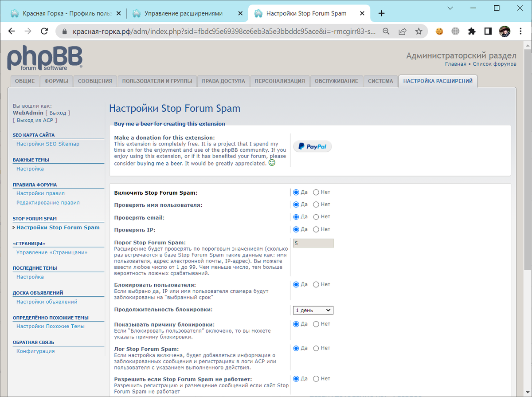Click the phpBB logo
This screenshot has width=532, height=397.
[x=44, y=59]
